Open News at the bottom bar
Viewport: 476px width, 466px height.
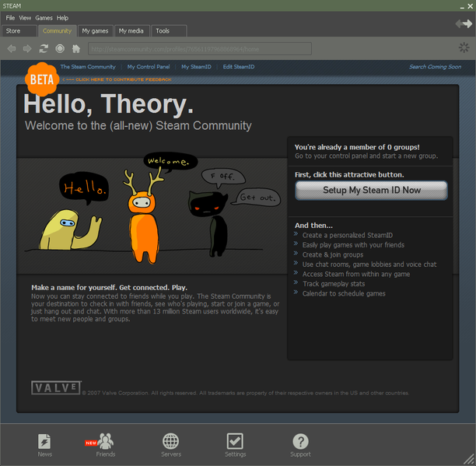click(x=44, y=445)
